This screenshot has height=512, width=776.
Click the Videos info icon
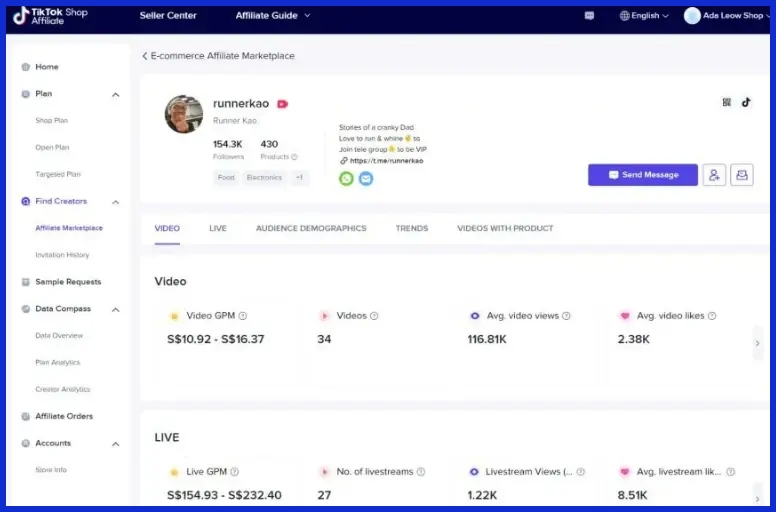click(374, 316)
